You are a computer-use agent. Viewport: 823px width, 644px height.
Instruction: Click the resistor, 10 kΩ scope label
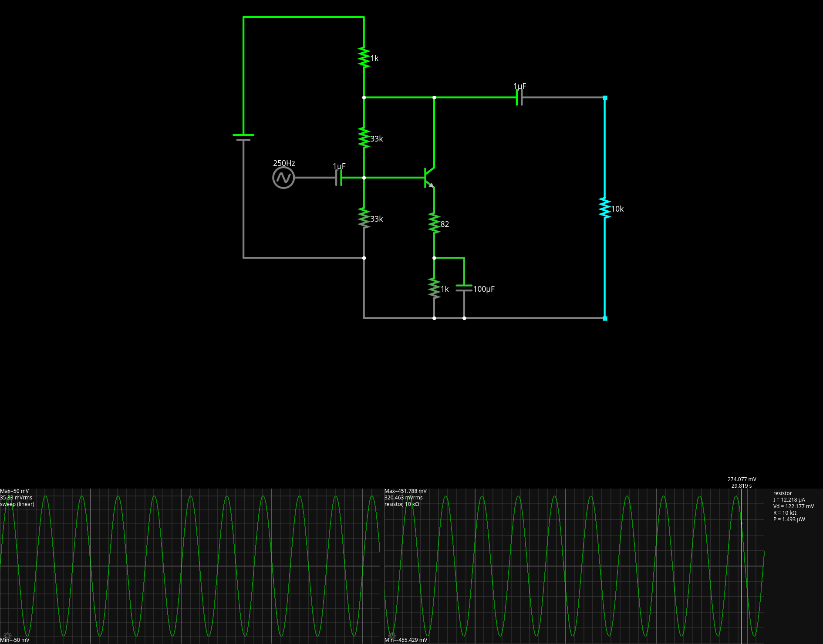(402, 504)
